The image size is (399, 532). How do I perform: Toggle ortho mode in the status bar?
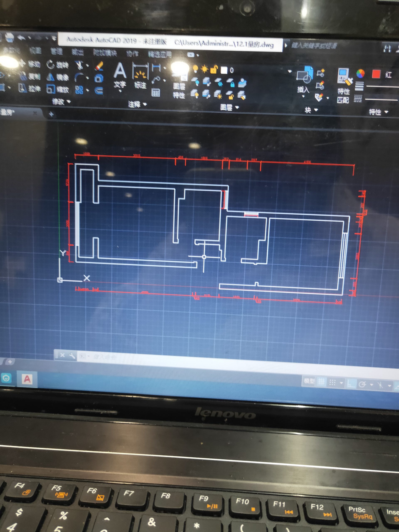click(x=351, y=384)
